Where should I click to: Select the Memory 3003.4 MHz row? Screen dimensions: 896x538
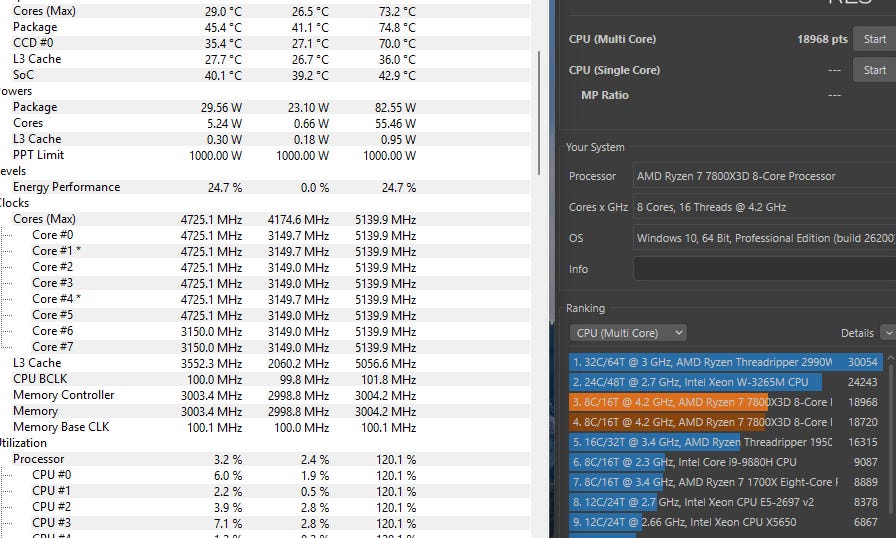point(265,411)
